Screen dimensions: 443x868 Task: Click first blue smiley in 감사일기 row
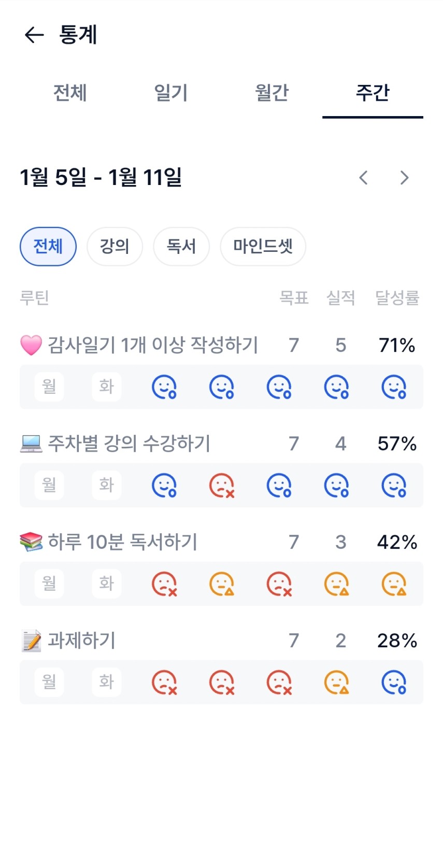pos(164,387)
